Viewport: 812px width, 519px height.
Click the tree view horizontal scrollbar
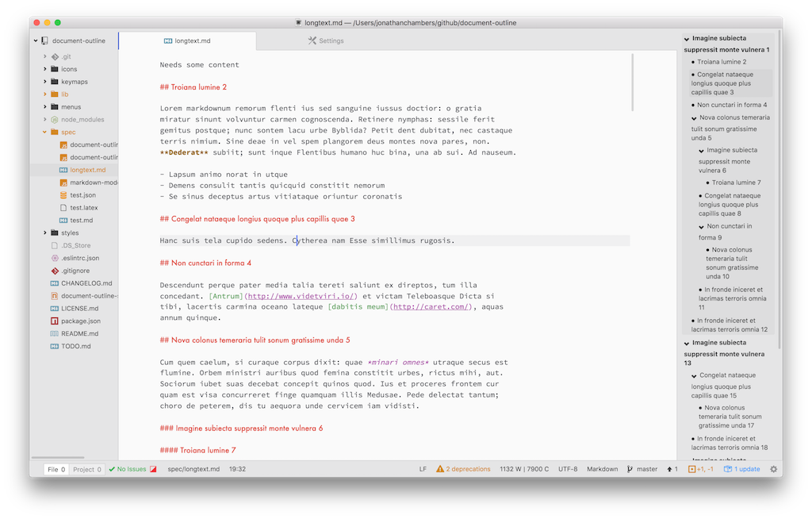(x=57, y=457)
